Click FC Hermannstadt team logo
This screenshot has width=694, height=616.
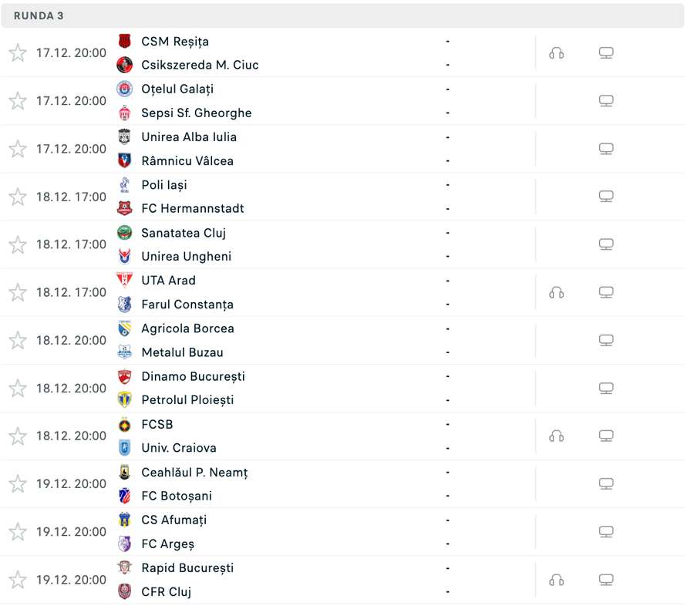click(125, 208)
